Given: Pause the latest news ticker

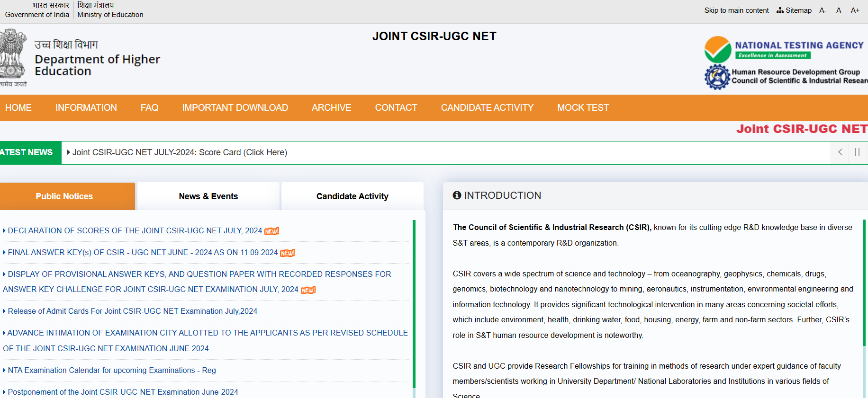Looking at the screenshot, I should pos(857,152).
